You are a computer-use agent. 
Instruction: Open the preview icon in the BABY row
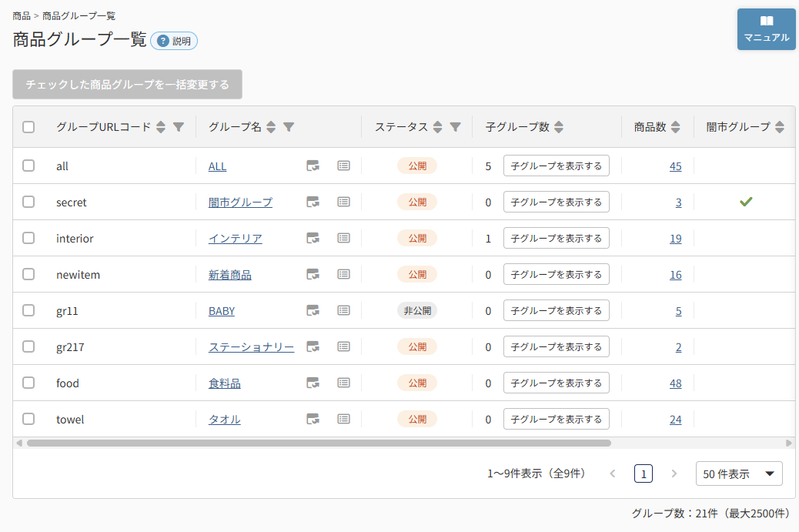point(313,310)
